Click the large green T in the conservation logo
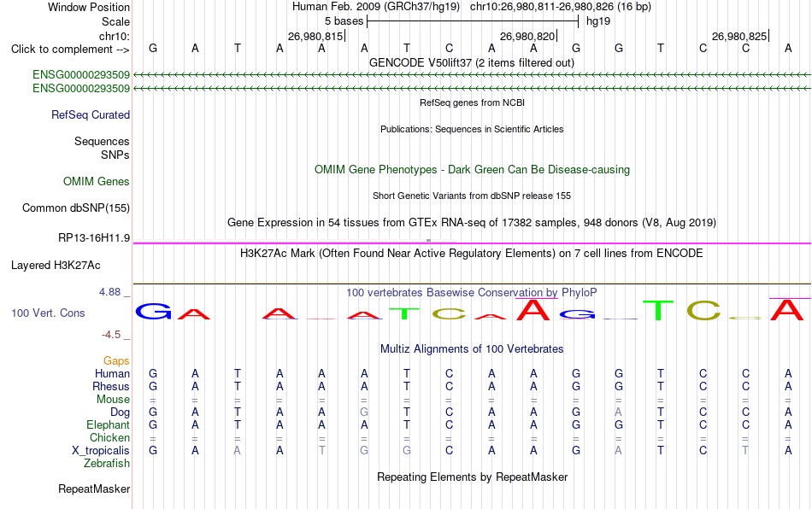The image size is (812, 509). (x=658, y=310)
